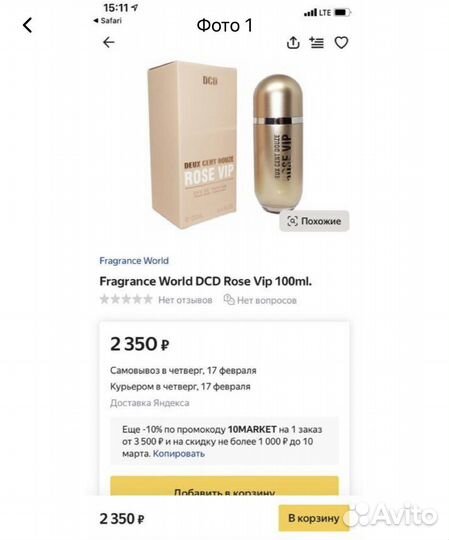Add product to comparison list icon
Screen dimensions: 449x540
pyautogui.click(x=316, y=42)
